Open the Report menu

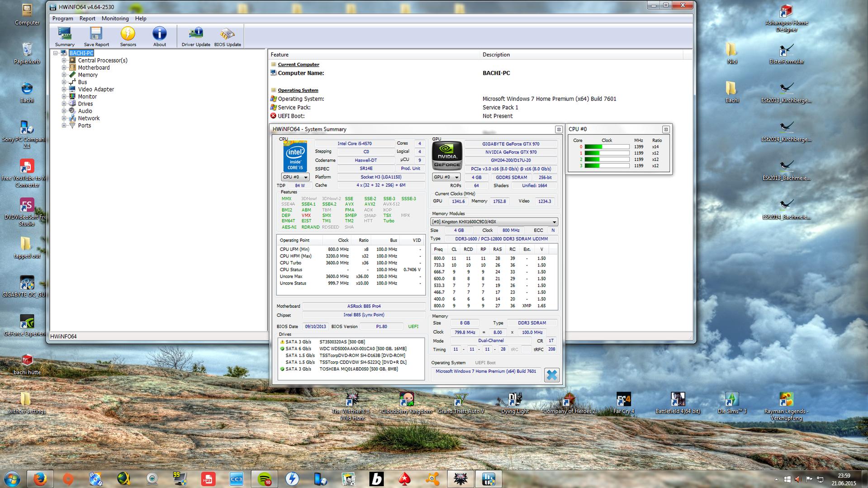point(87,19)
